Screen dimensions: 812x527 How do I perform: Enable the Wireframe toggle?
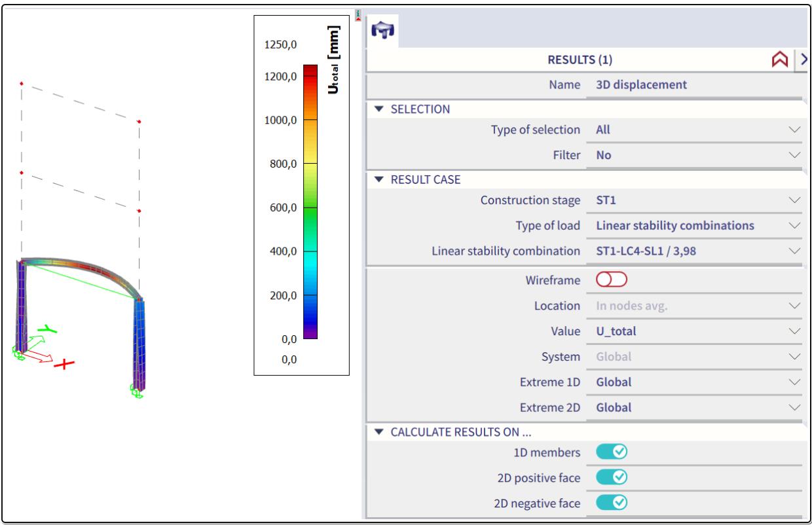tap(611, 280)
